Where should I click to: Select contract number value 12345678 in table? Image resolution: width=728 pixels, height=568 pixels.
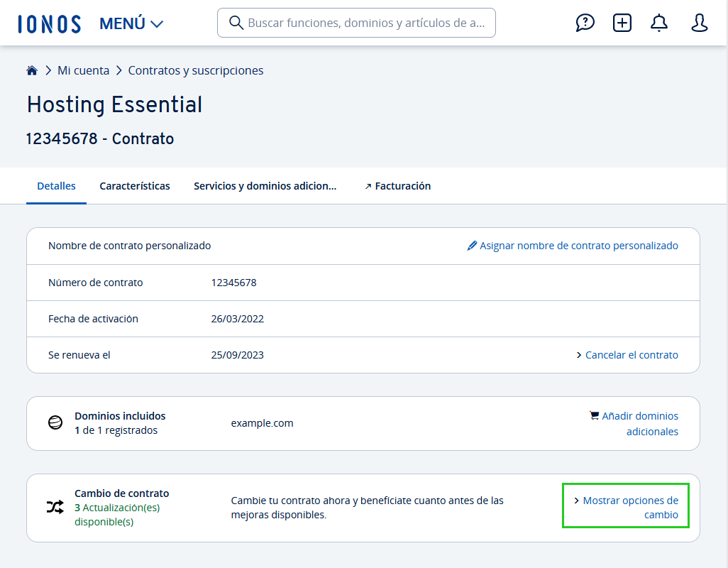click(233, 283)
